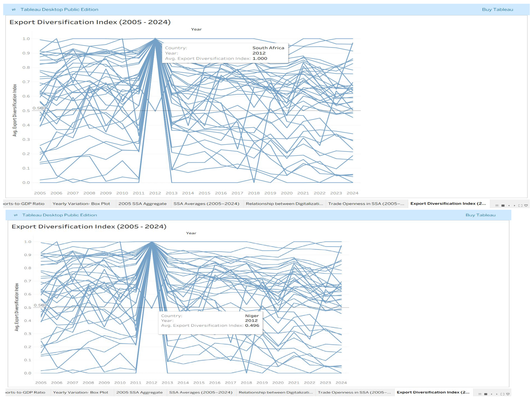This screenshot has width=532, height=400.
Task: Show filmstrip view in the upper window
Action: [x=497, y=206]
